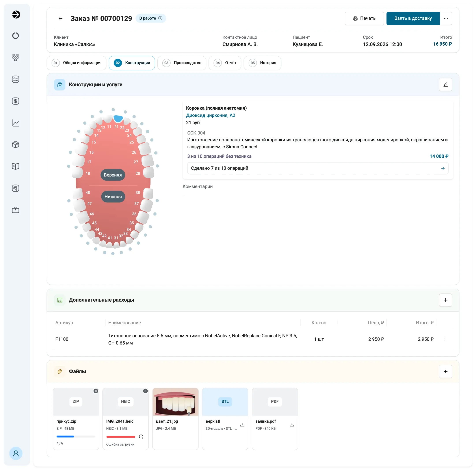Open the user profile avatar

[16, 453]
